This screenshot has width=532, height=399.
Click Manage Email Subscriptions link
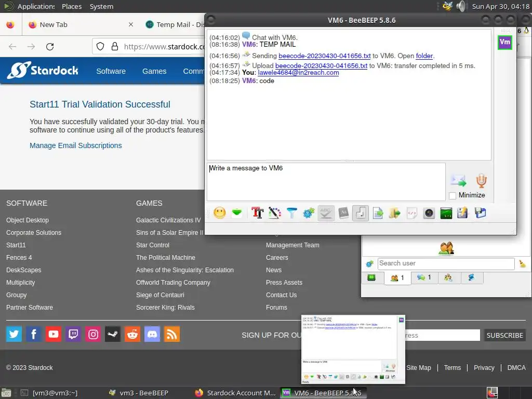pos(76,145)
